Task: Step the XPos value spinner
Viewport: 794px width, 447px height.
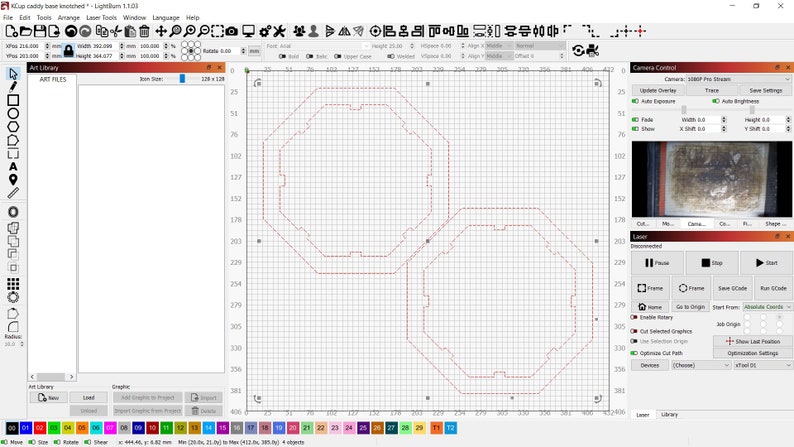Action: click(x=47, y=46)
